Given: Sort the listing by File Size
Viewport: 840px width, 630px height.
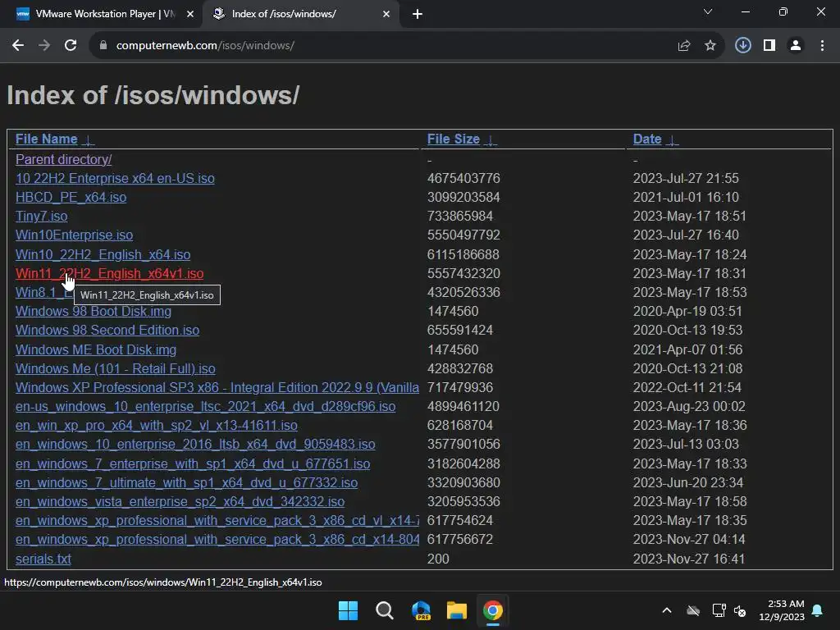Looking at the screenshot, I should point(453,139).
